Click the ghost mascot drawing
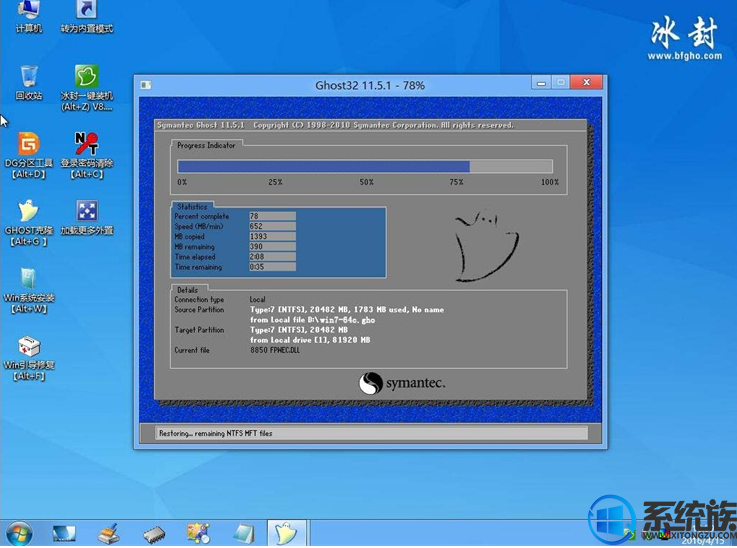Viewport: 737px width, 548px height. pos(486,246)
